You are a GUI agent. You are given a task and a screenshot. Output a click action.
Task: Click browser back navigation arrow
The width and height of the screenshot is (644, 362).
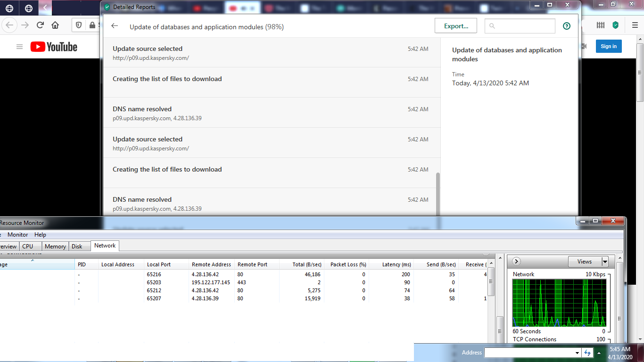tap(10, 25)
